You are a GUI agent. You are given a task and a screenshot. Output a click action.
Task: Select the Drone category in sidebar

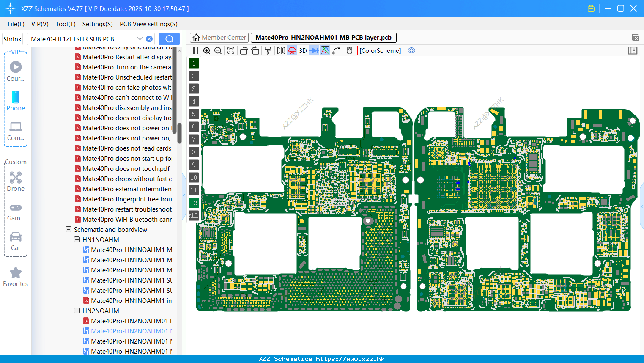[16, 181]
